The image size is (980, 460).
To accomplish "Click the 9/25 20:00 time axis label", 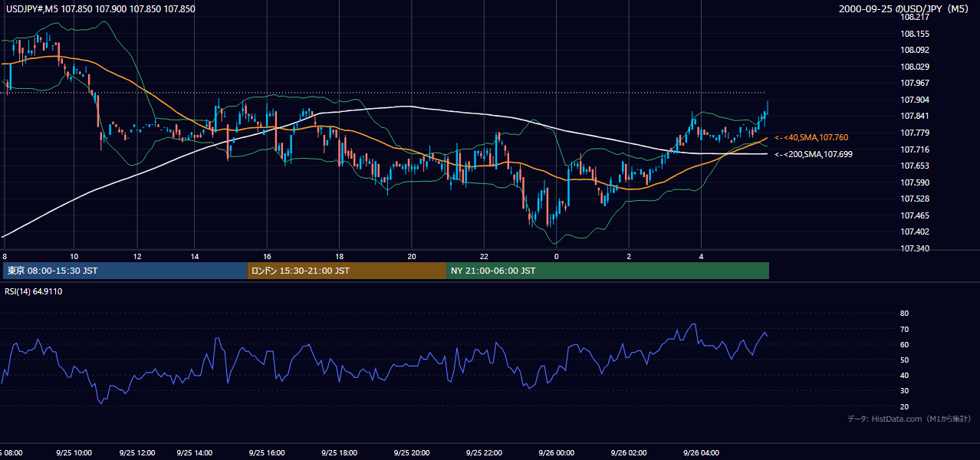I will click(411, 452).
